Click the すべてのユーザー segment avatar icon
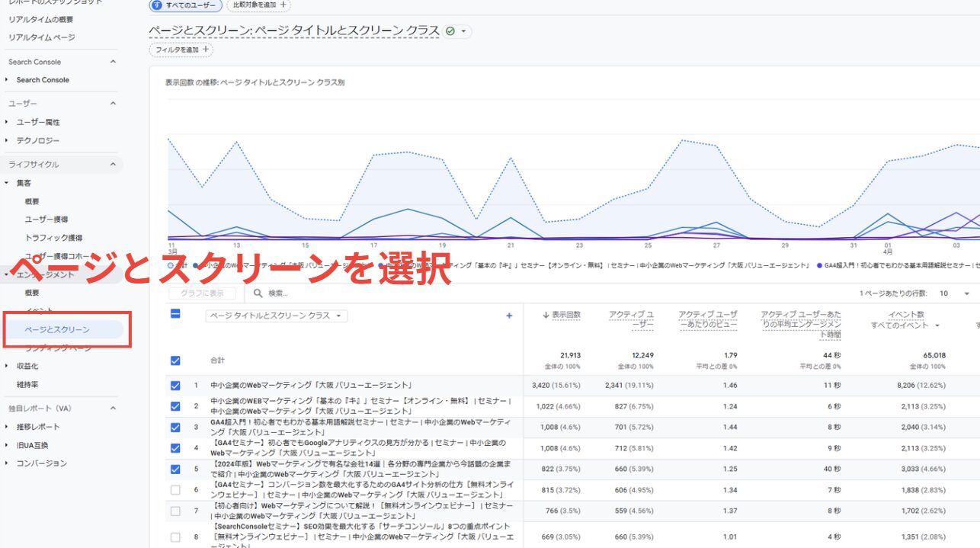 156,5
